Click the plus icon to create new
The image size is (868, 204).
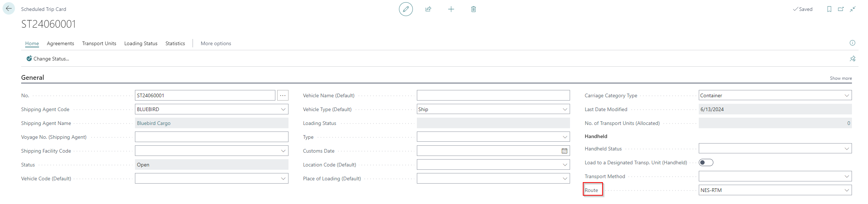tap(451, 9)
